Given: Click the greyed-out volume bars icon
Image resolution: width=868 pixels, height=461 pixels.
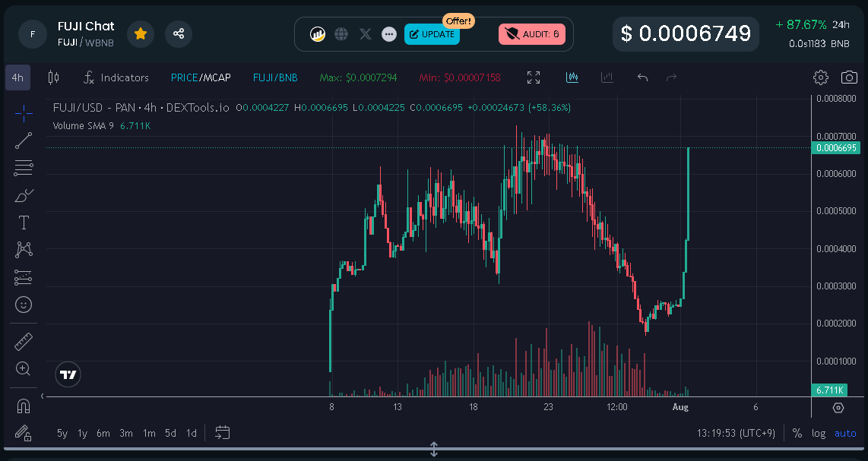Looking at the screenshot, I should (607, 77).
